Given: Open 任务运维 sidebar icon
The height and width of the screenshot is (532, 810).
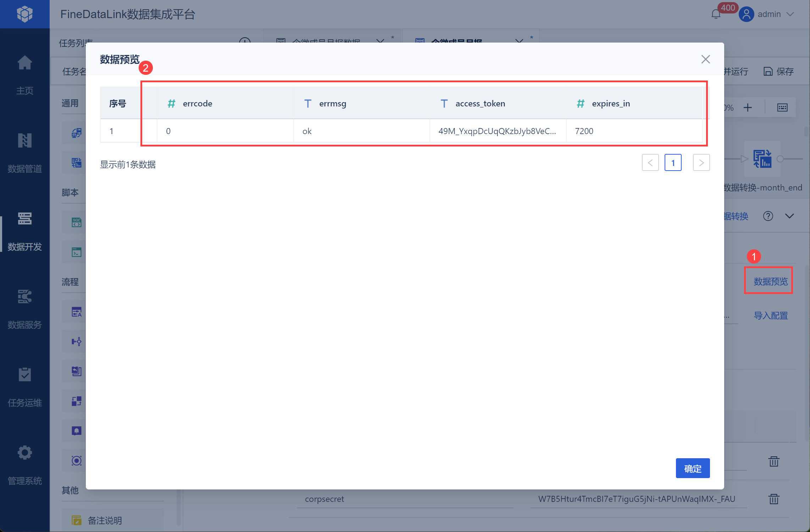Looking at the screenshot, I should tap(24, 375).
